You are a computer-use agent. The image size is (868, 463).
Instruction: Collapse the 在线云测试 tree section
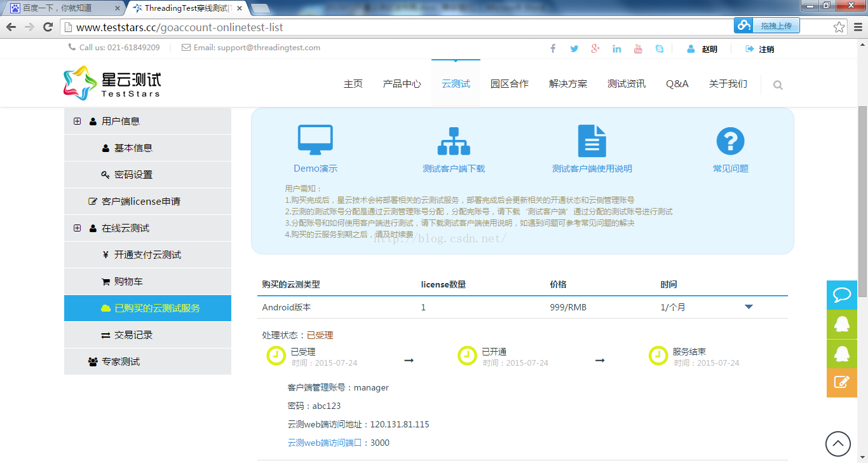tap(78, 228)
